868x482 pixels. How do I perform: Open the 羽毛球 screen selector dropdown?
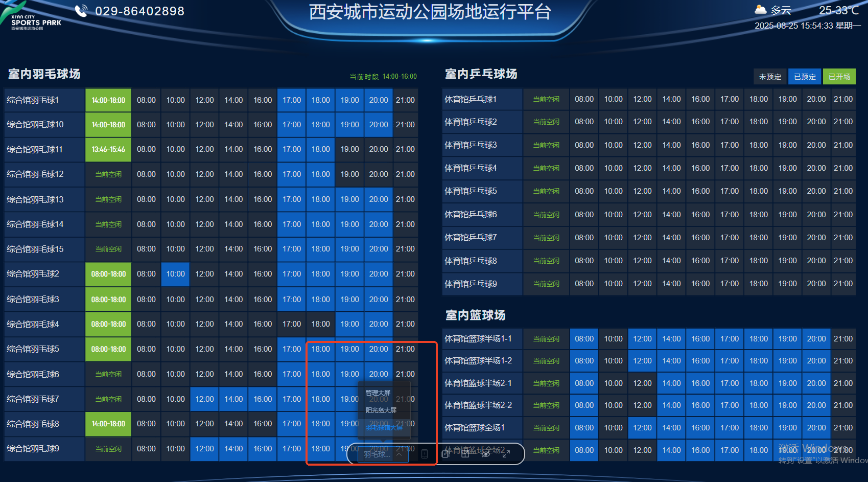coord(383,454)
